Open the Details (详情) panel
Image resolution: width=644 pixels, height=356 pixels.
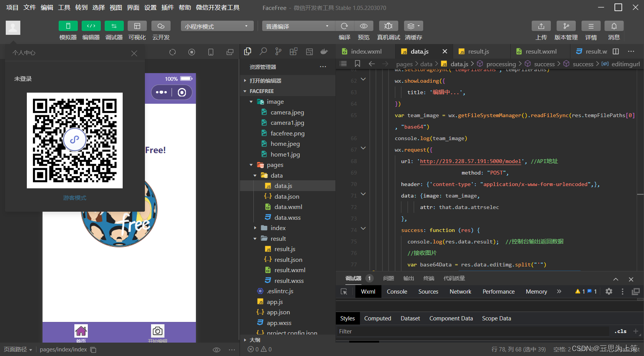coord(591,26)
